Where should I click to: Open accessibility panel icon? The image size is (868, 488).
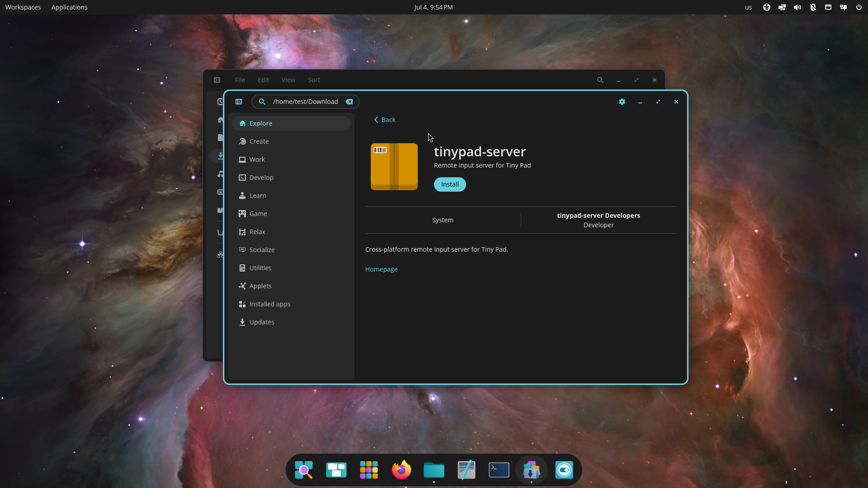[767, 7]
